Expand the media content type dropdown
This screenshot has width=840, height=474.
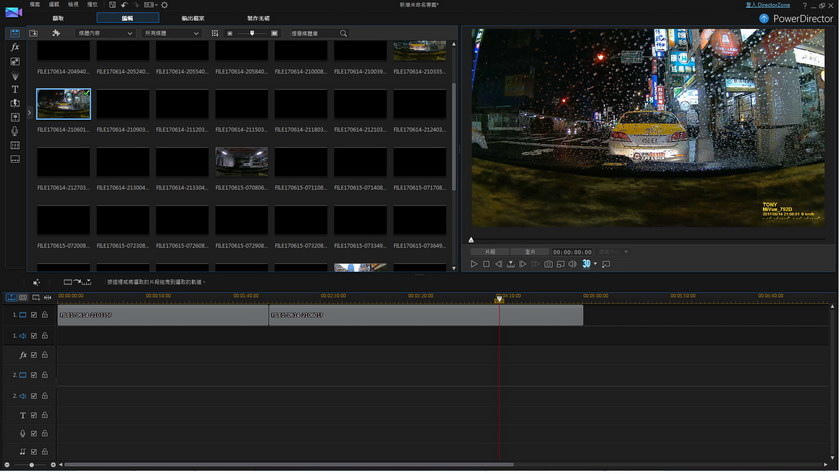click(105, 33)
